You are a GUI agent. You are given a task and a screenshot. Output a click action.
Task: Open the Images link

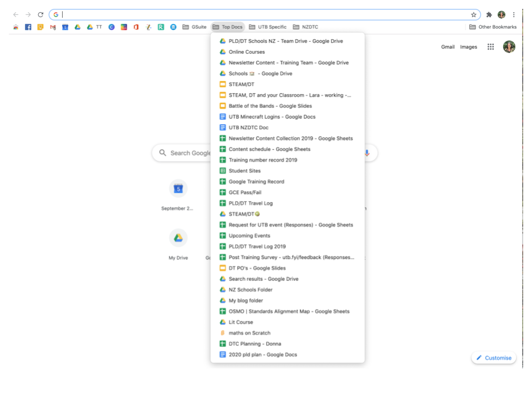click(x=469, y=47)
